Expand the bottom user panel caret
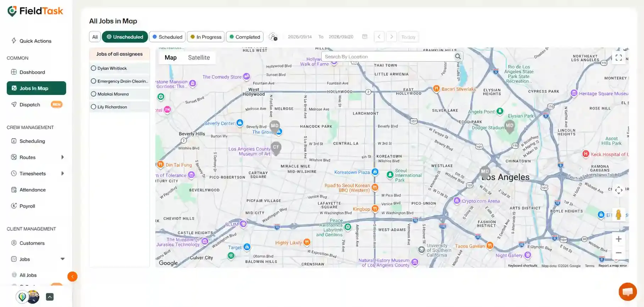The height and width of the screenshot is (307, 644). coord(50,297)
